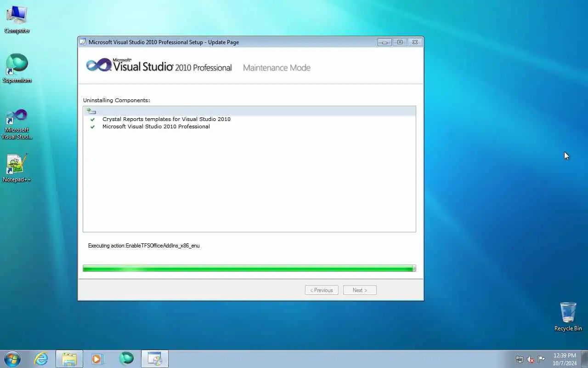
Task: Click the Uninstalling Components label
Action: click(x=117, y=100)
